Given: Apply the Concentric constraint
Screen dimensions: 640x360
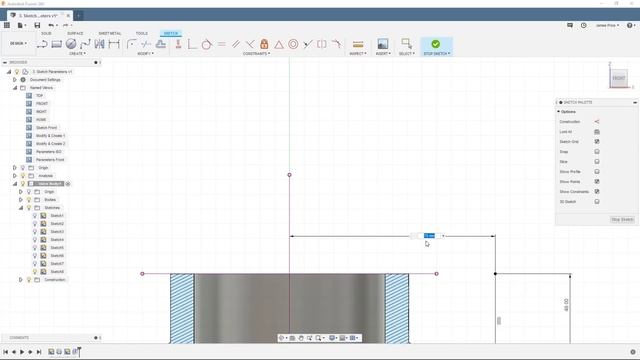Looking at the screenshot, I should tap(293, 44).
